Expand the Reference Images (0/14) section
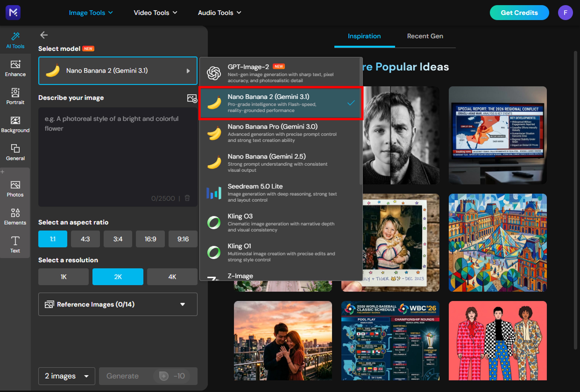 [x=118, y=304]
